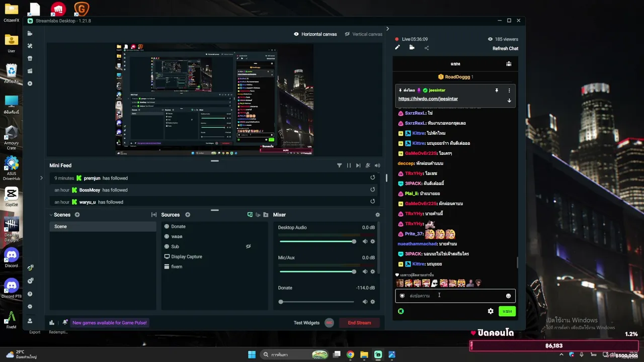Add a new source with plus icon
The width and height of the screenshot is (644, 362).
pos(188,215)
